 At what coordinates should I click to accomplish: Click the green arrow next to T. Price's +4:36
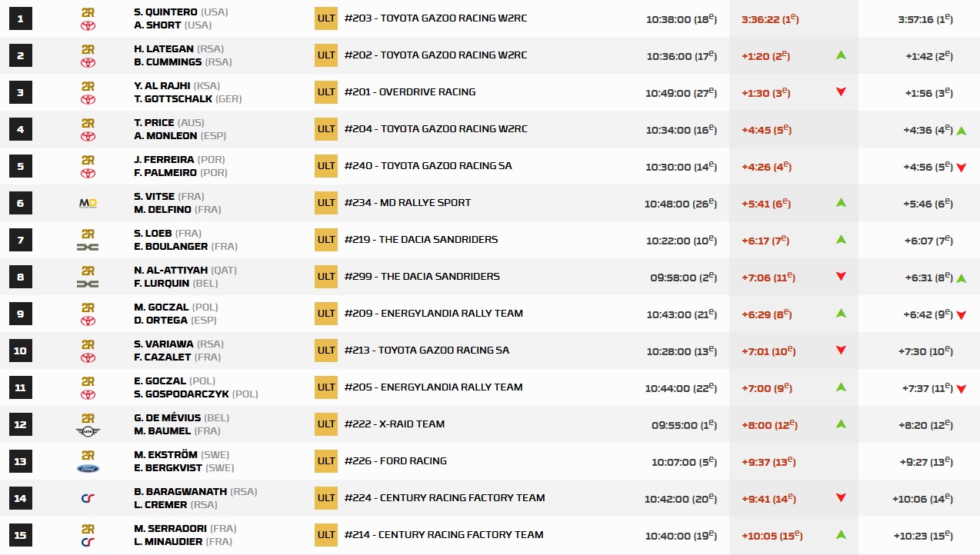(x=961, y=131)
